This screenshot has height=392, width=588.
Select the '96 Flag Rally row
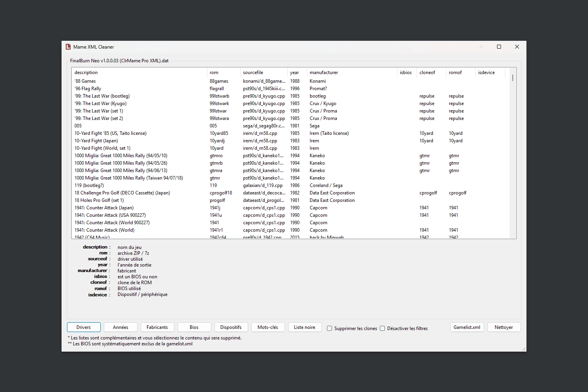291,89
